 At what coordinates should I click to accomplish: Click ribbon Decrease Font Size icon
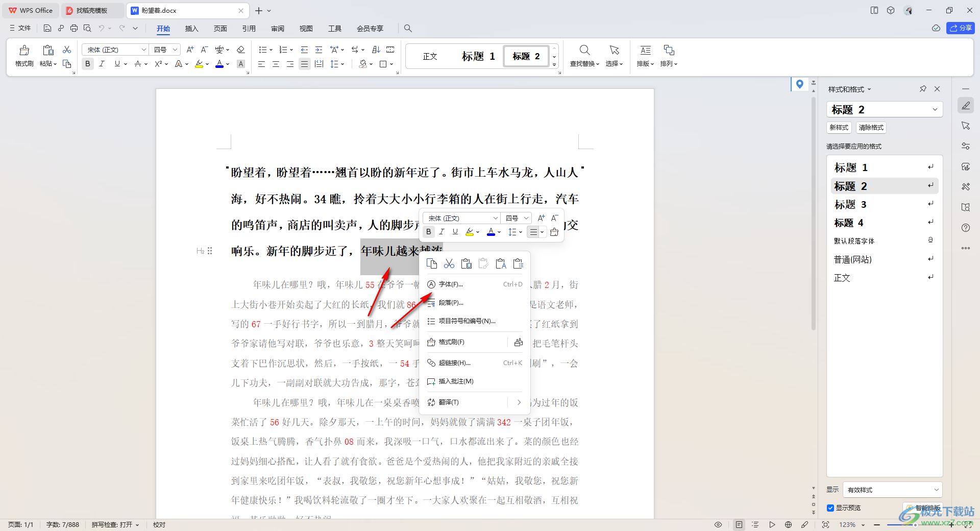pos(204,50)
